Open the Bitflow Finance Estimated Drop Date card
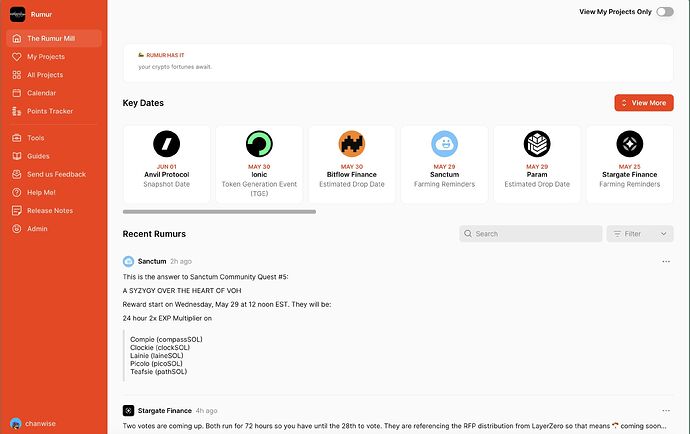Image resolution: width=690 pixels, height=434 pixels. coord(352,164)
